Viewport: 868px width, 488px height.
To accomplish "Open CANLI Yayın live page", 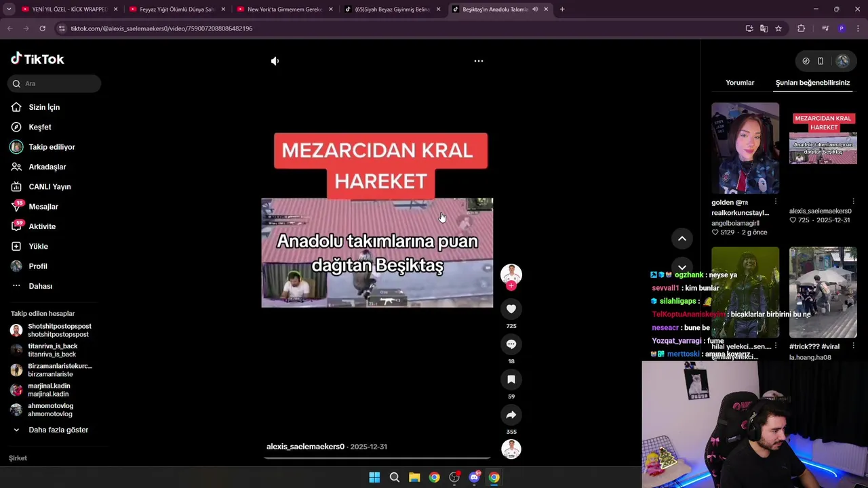I will click(50, 186).
